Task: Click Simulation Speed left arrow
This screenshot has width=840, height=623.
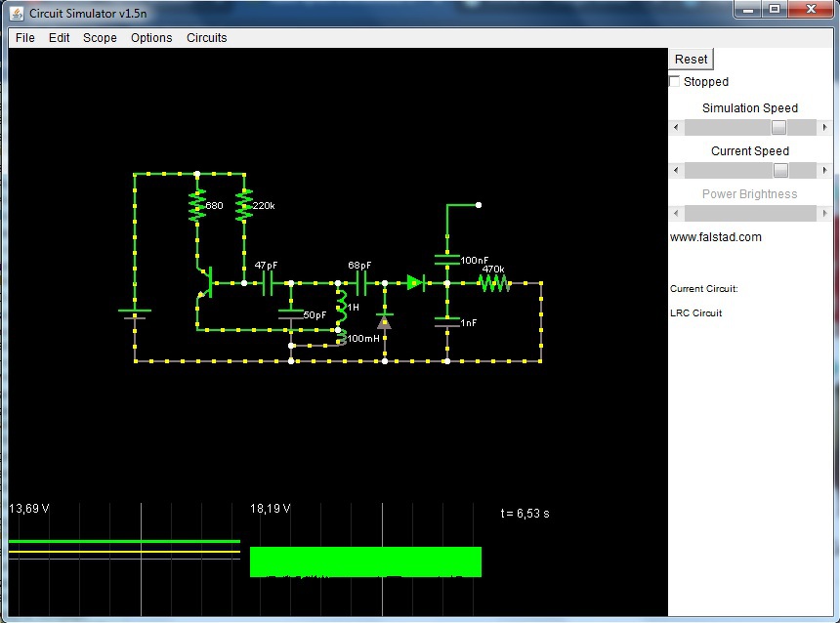Action: (676, 128)
